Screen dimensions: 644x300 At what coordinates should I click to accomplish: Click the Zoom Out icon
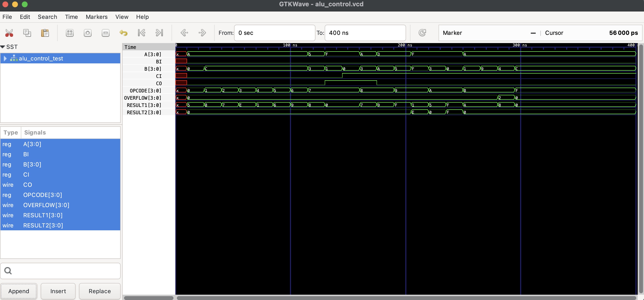pos(105,33)
